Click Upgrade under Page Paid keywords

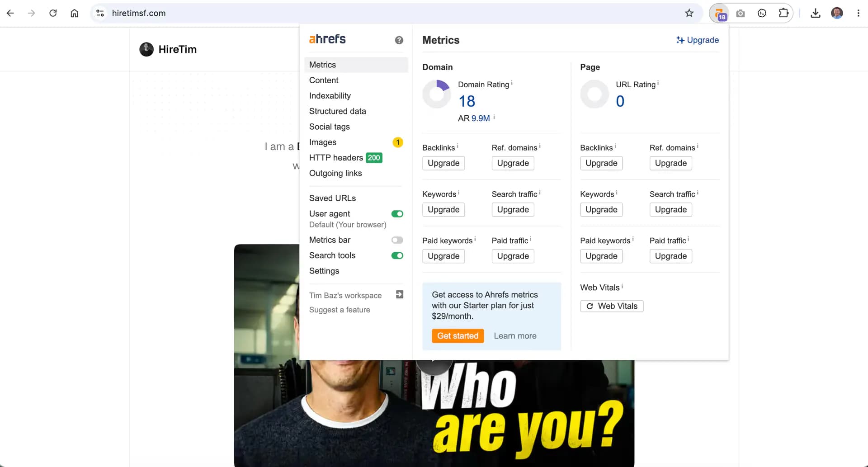click(x=601, y=256)
